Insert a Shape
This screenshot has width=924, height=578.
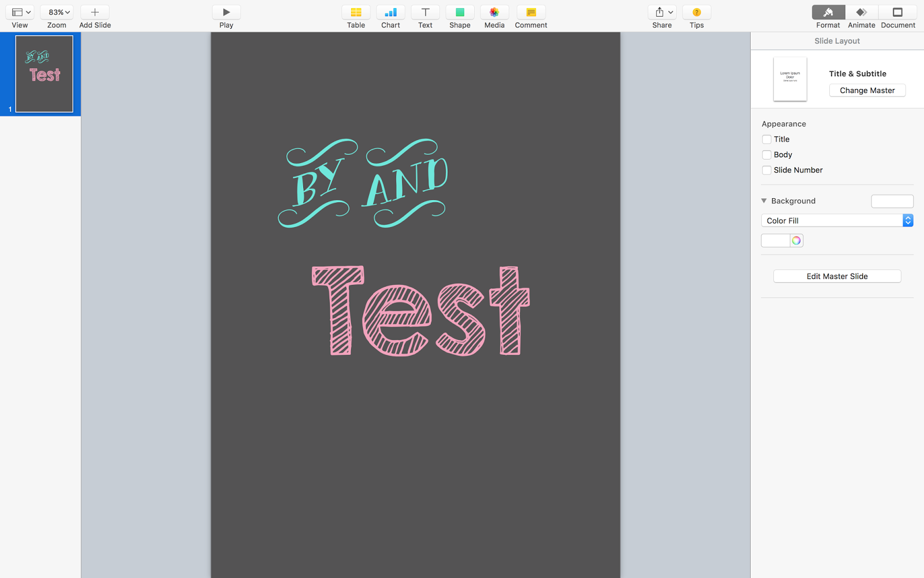click(460, 16)
